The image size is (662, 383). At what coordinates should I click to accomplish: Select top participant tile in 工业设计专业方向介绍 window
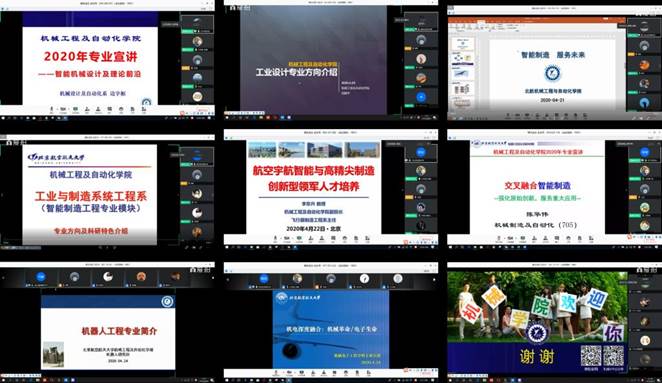[x=421, y=21]
